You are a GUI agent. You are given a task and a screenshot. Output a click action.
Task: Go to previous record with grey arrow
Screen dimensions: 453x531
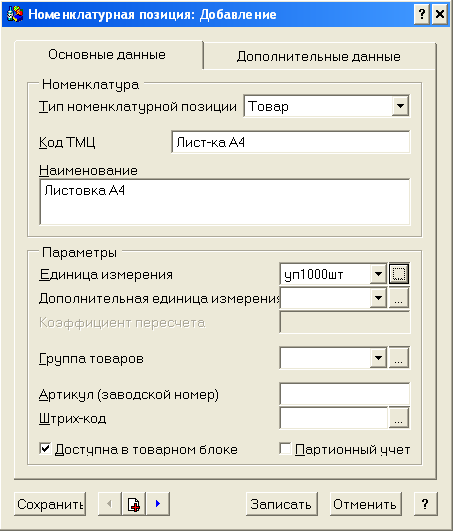tap(109, 504)
